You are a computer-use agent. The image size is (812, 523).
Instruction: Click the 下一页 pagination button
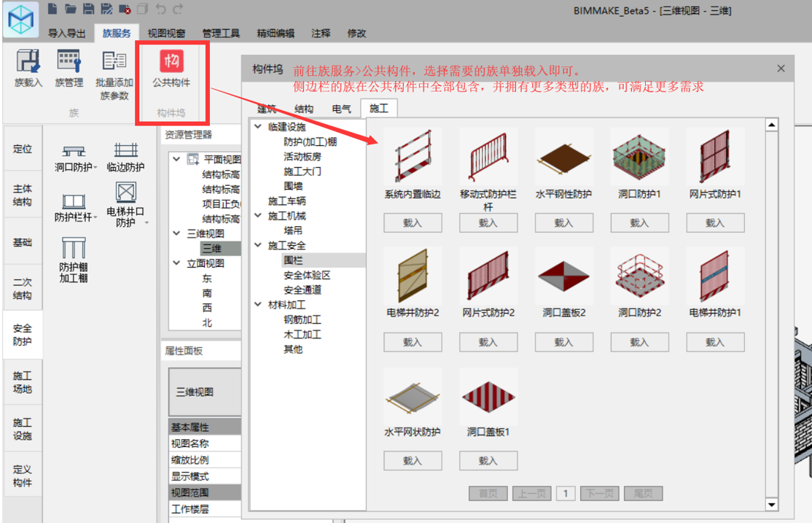tap(600, 493)
